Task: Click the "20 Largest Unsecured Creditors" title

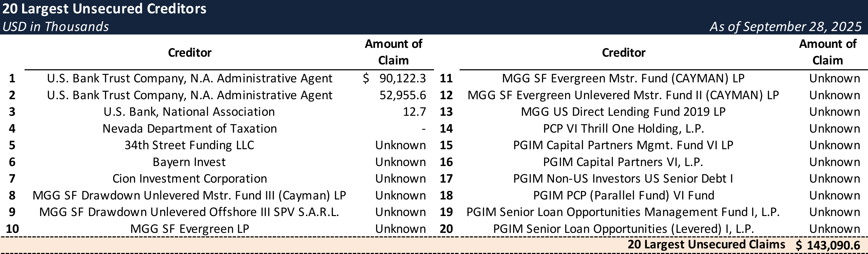Action: [x=104, y=9]
